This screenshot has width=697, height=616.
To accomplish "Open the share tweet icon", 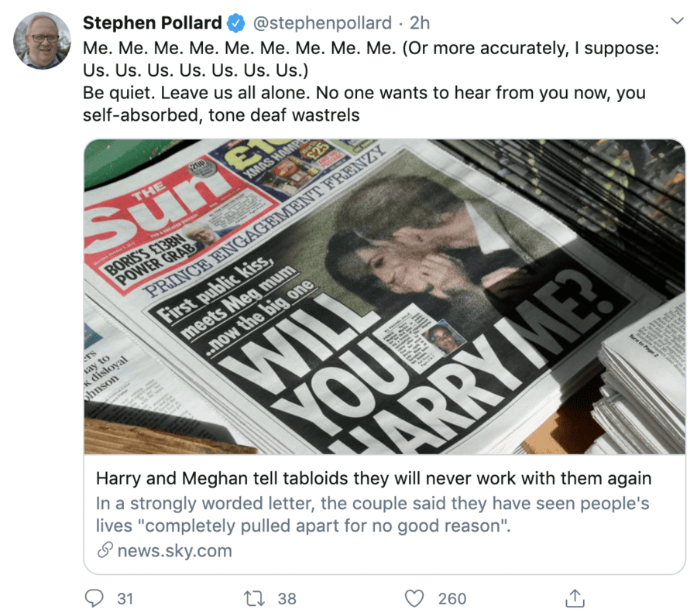I will 574,597.
